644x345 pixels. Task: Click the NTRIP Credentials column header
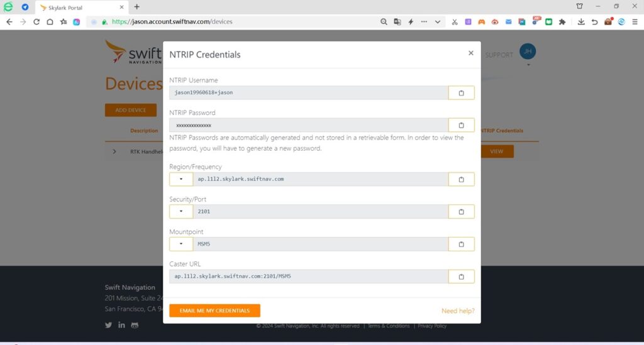[x=501, y=131]
